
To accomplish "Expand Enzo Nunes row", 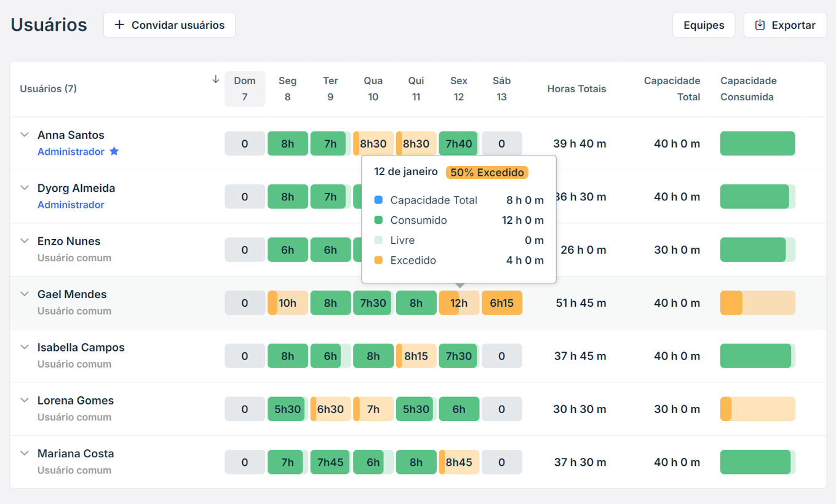I will [25, 241].
